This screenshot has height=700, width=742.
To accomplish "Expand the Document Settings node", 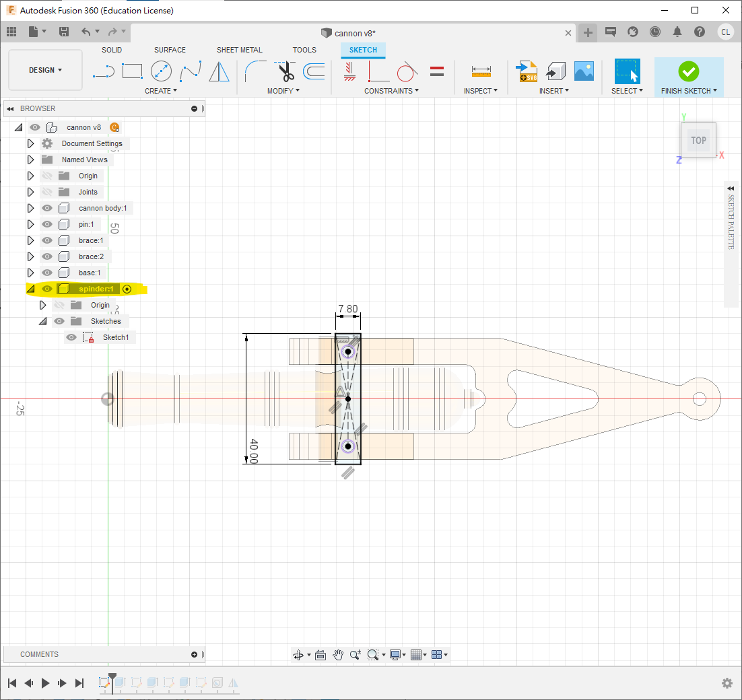I will click(x=30, y=143).
